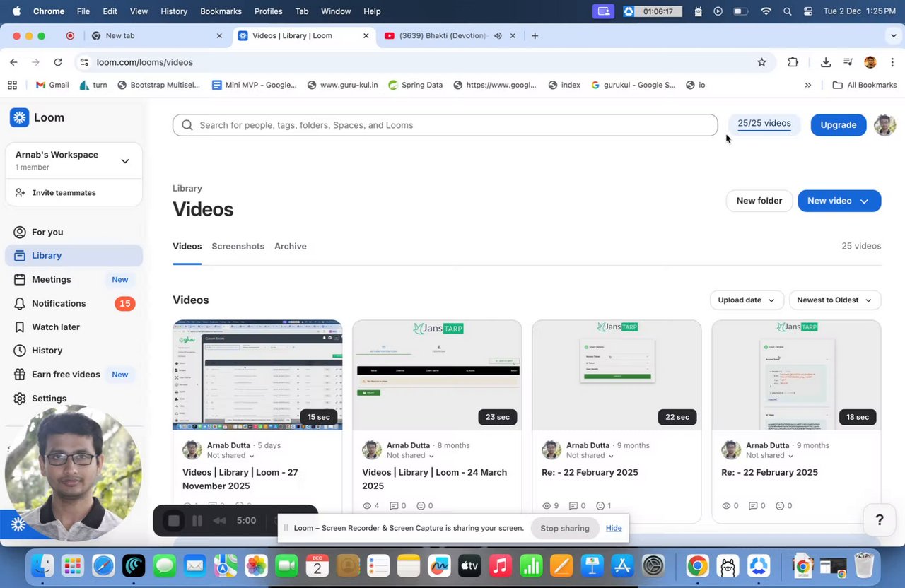The image size is (905, 588).
Task: Open Music app in the dock
Action: point(500,566)
